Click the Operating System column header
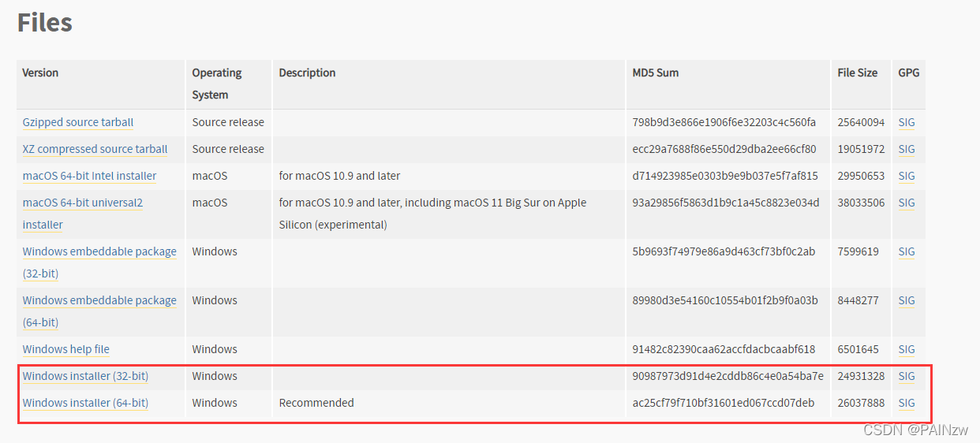This screenshot has height=443, width=980. (x=217, y=84)
